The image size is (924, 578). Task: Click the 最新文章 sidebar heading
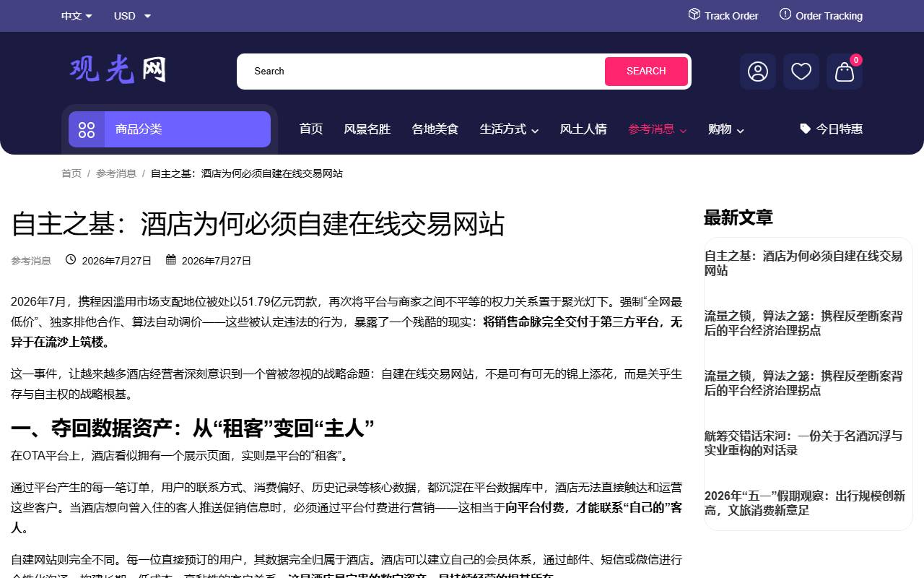pos(738,217)
